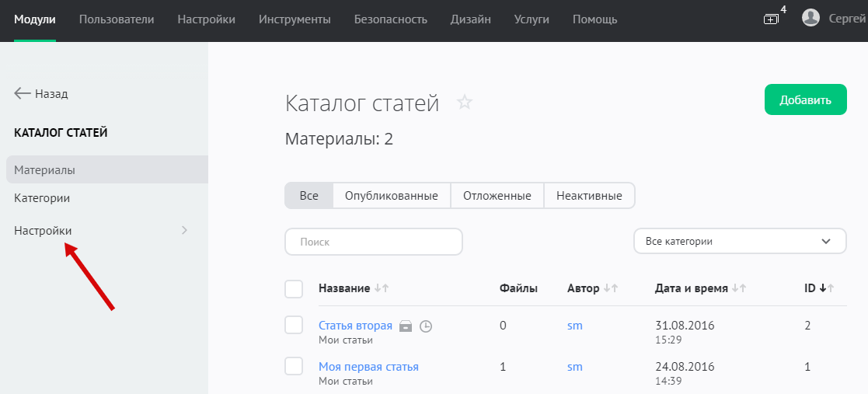Click the archive icon beside Статья вторая

click(x=406, y=326)
